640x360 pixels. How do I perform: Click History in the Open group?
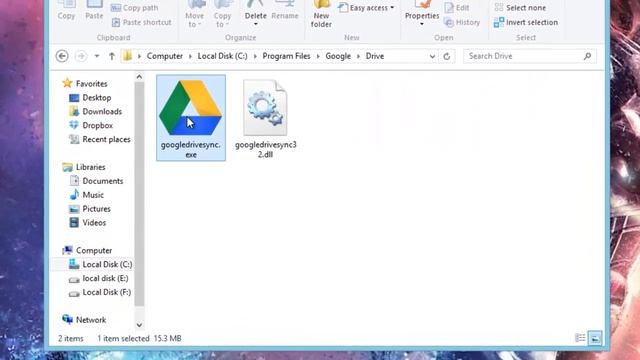(462, 22)
